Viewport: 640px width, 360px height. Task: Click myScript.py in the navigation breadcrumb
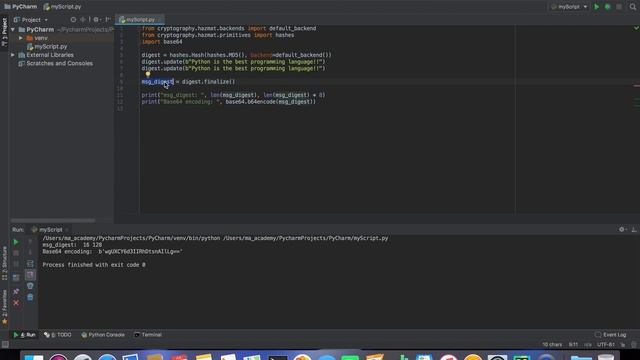[x=62, y=7]
